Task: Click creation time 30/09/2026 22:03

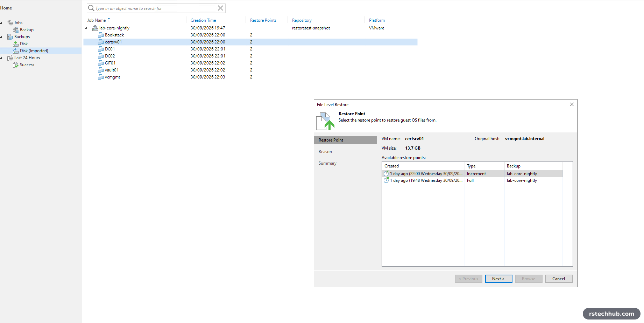Action: (208, 77)
